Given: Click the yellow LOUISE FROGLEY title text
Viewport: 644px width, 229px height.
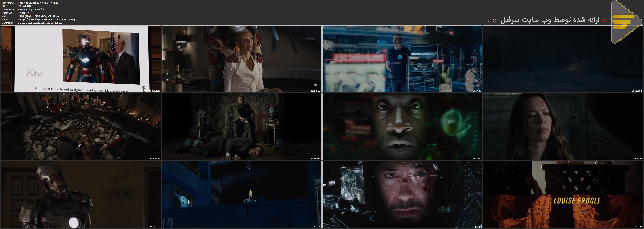Looking at the screenshot, I should click(x=577, y=201).
